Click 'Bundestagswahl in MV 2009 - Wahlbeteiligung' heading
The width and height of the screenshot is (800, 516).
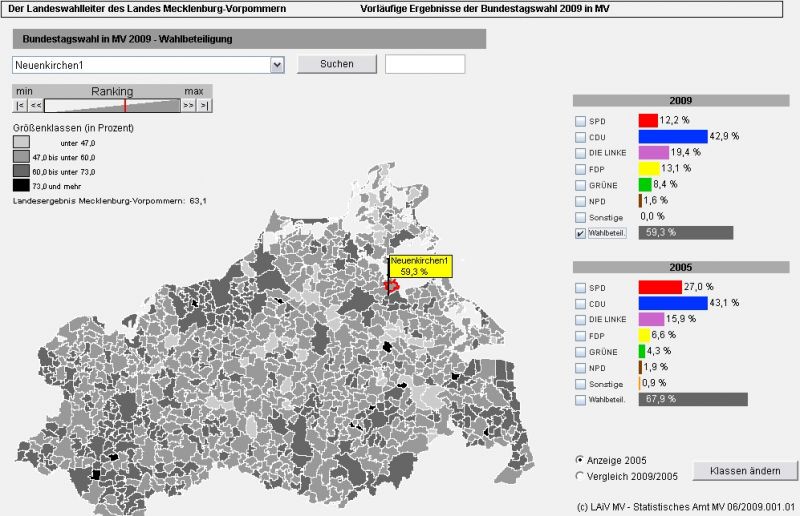point(128,39)
